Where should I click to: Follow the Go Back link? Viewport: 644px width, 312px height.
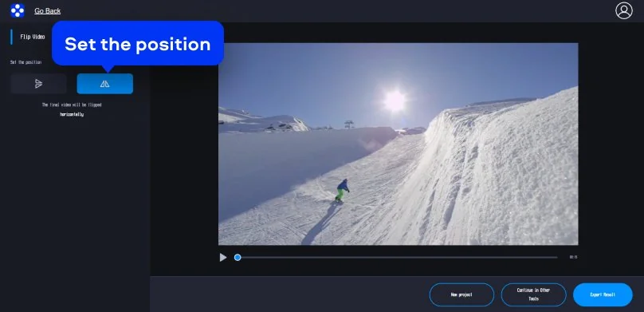coord(48,11)
